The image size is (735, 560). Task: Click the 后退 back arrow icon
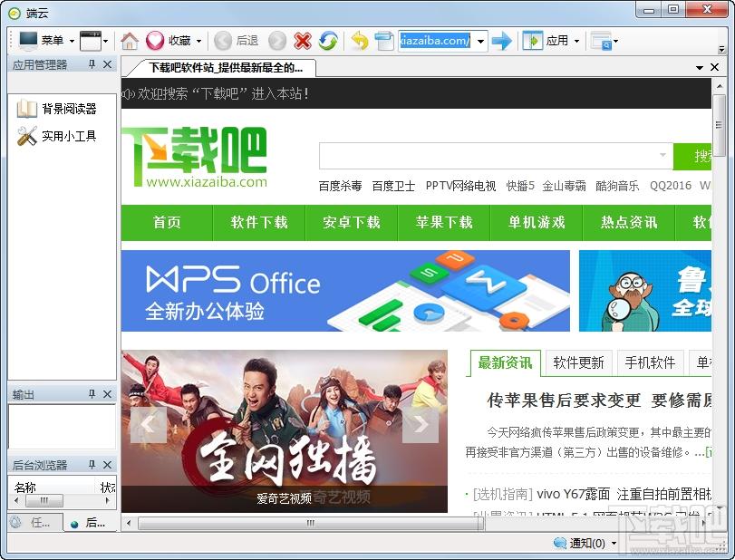(223, 41)
